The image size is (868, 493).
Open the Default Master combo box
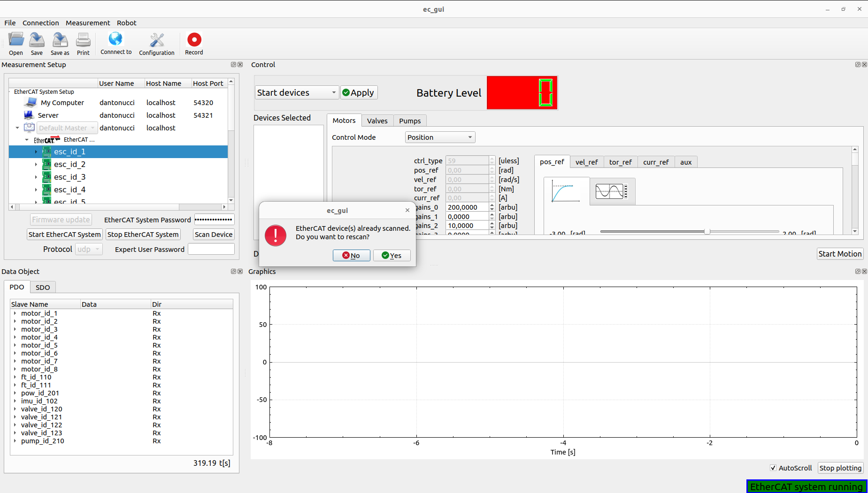click(67, 128)
